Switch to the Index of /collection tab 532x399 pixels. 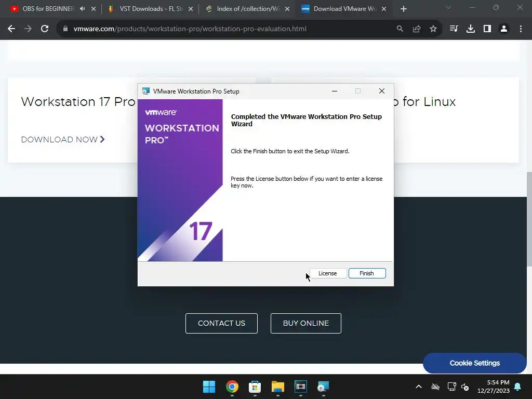248,9
